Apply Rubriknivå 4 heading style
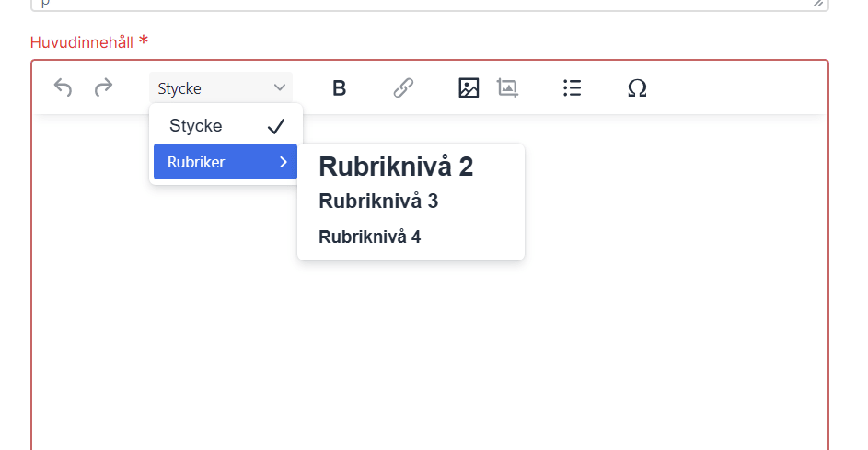 click(370, 237)
